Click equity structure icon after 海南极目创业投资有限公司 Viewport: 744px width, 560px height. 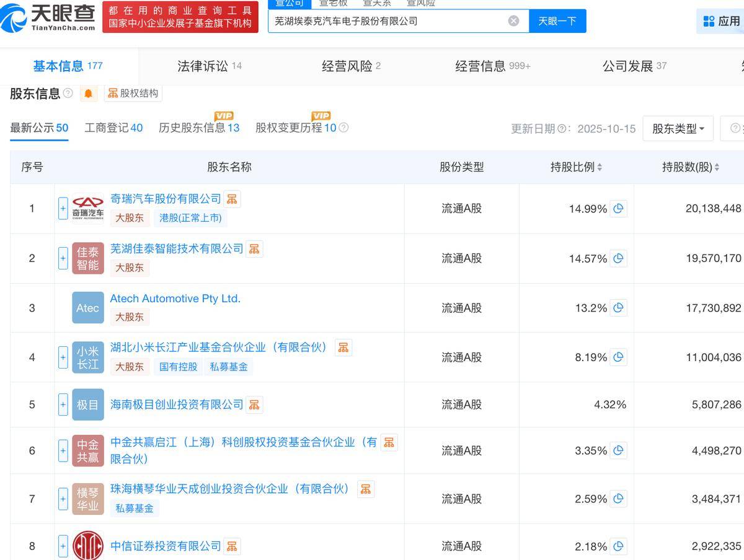tap(254, 405)
